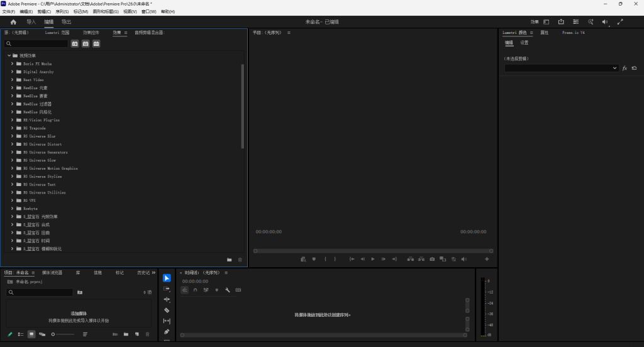Toggle Accelerated Effects filter button
644x347 pixels.
coord(75,43)
